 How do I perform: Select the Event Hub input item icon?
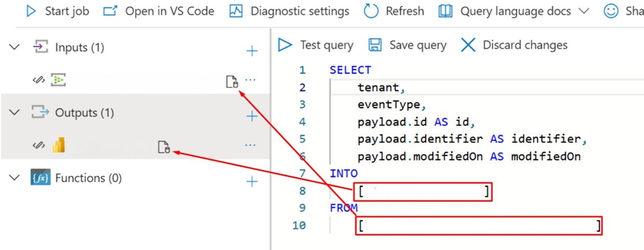(x=58, y=81)
